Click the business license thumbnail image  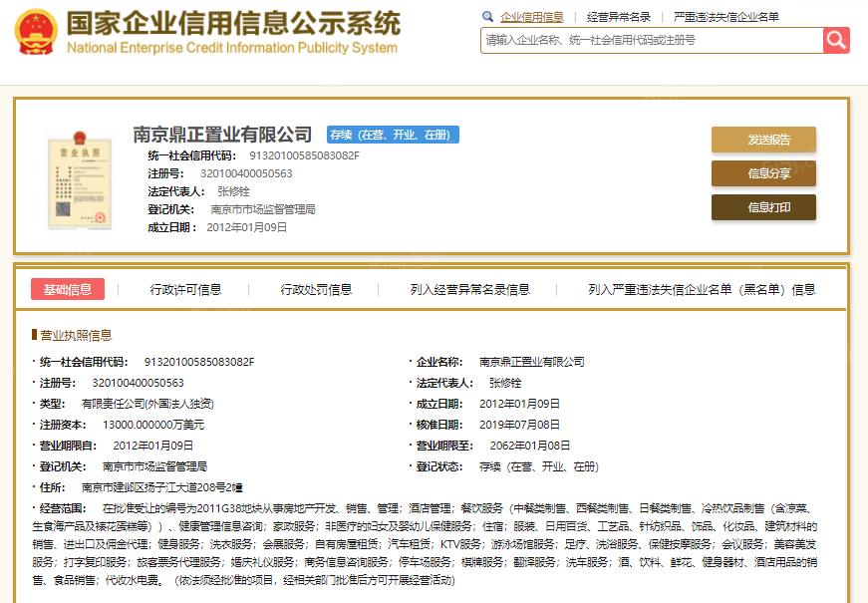tap(80, 179)
